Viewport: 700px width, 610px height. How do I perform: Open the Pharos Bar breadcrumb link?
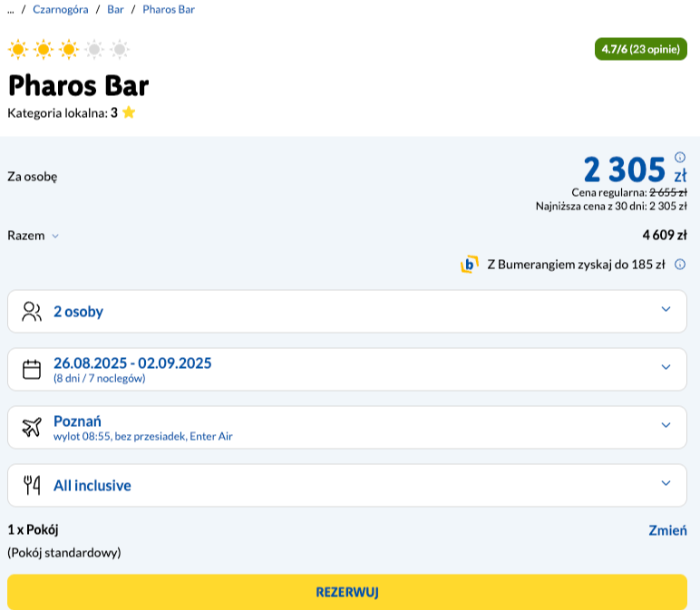click(169, 9)
